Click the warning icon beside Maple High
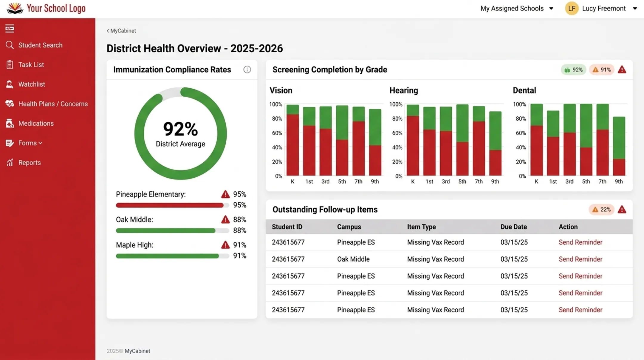This screenshot has width=644, height=360. (x=225, y=245)
